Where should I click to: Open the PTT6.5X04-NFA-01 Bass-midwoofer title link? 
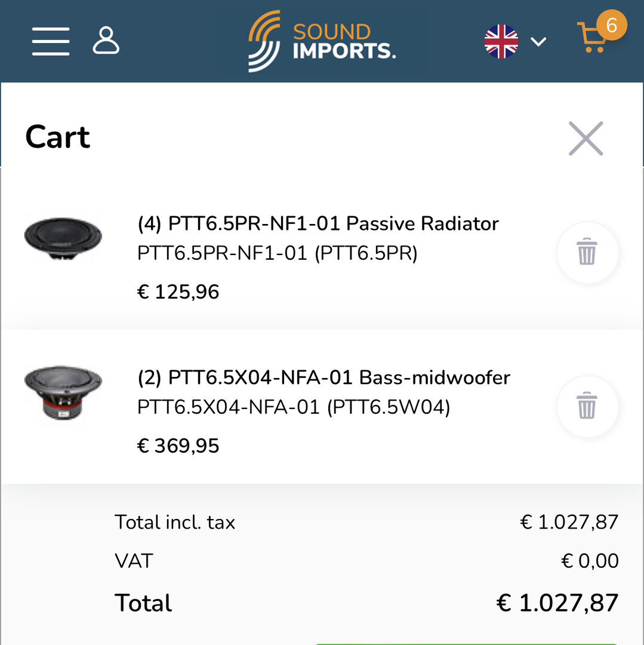[324, 378]
